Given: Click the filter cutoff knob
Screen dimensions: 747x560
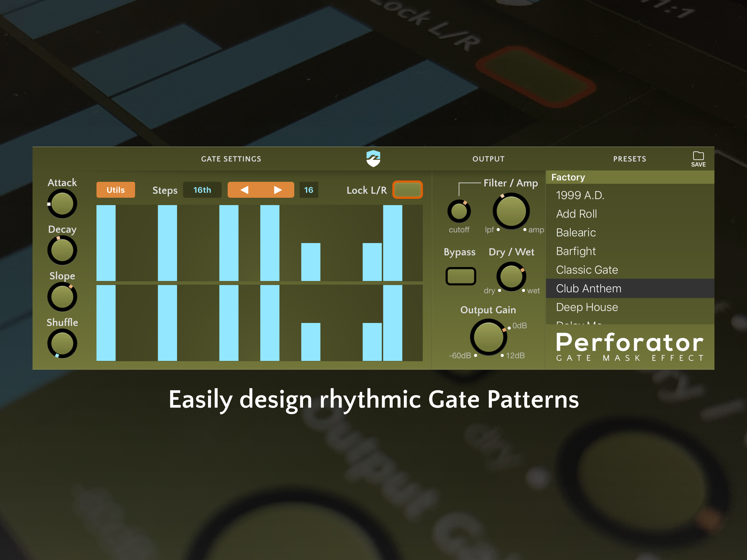Looking at the screenshot, I should pos(459,211).
